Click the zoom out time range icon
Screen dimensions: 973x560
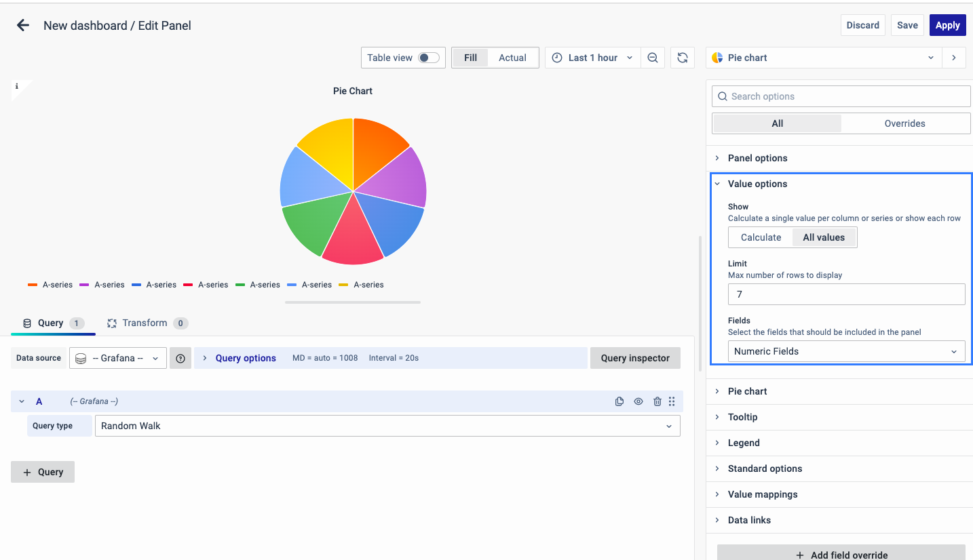[652, 58]
